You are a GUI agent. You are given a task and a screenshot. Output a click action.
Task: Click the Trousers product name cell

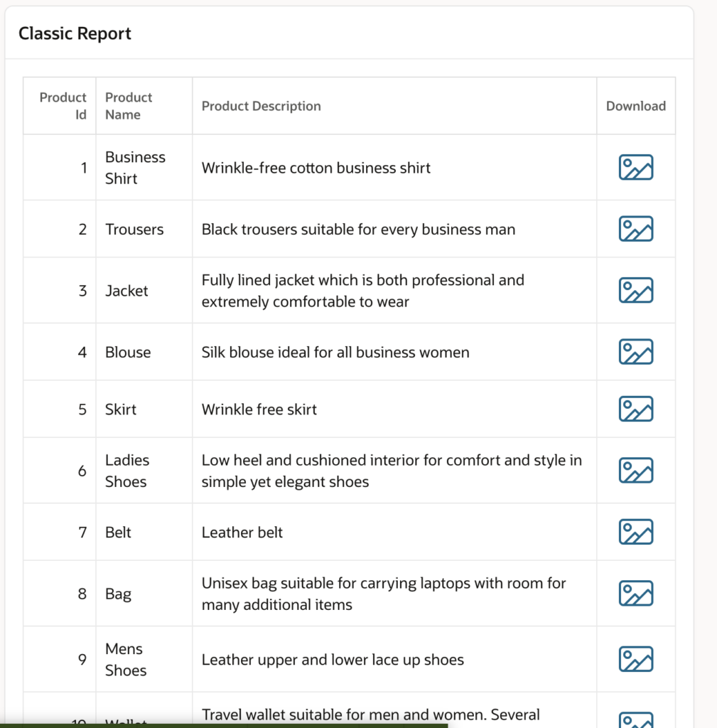134,230
